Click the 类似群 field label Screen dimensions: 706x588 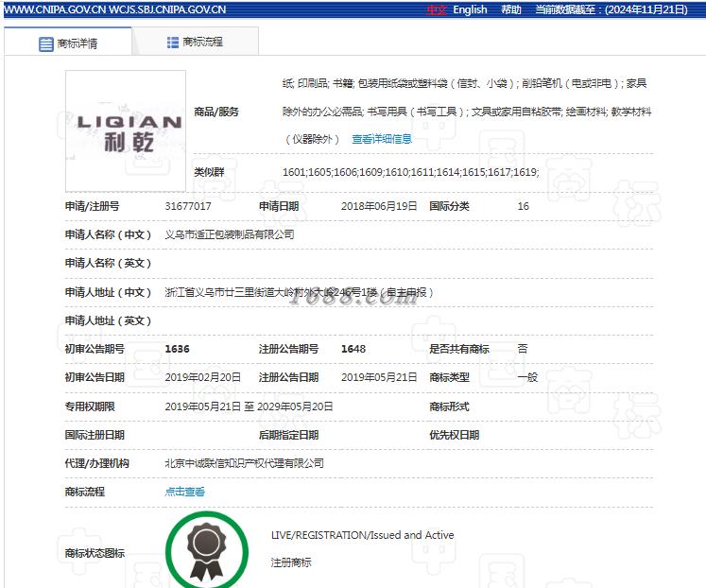pyautogui.click(x=209, y=172)
